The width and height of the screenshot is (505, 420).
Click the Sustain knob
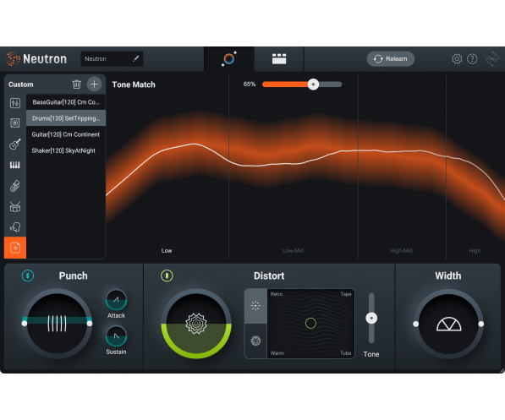116,336
